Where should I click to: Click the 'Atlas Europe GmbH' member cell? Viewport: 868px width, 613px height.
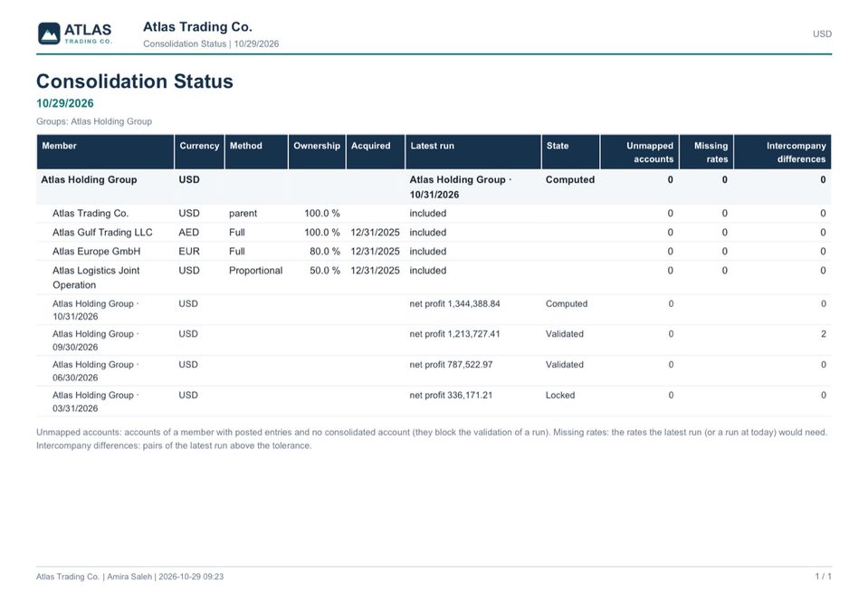pyautogui.click(x=96, y=251)
